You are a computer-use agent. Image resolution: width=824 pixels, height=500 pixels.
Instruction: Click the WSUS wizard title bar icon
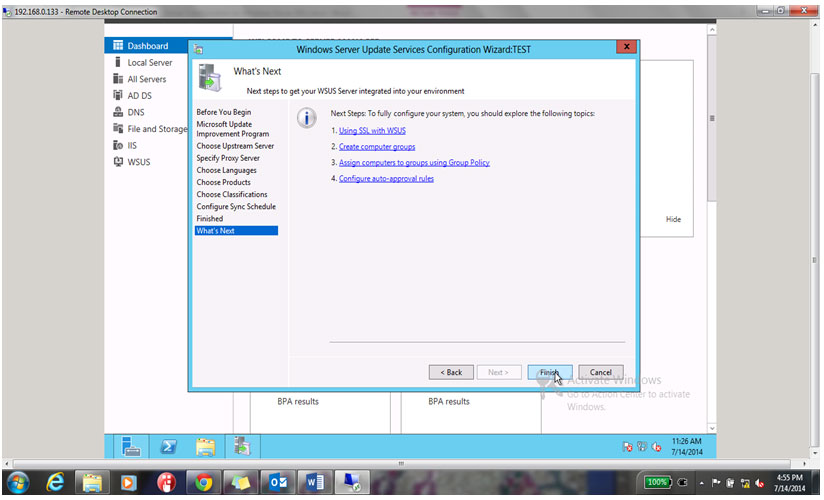pyautogui.click(x=199, y=49)
